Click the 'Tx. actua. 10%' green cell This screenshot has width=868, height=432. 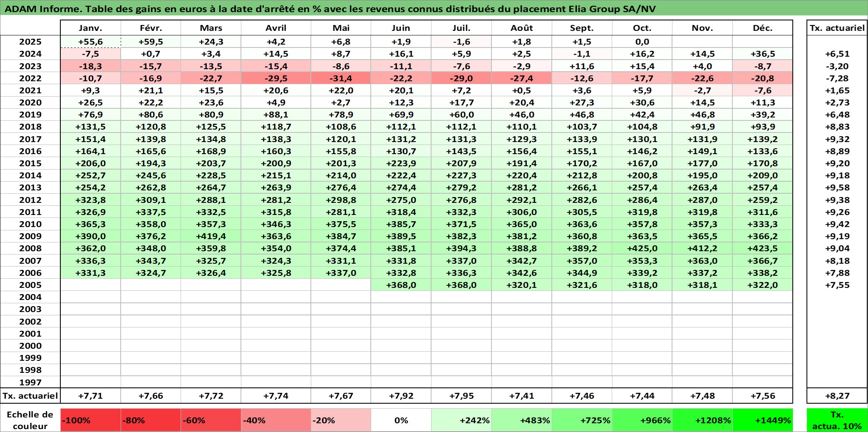[837, 420]
